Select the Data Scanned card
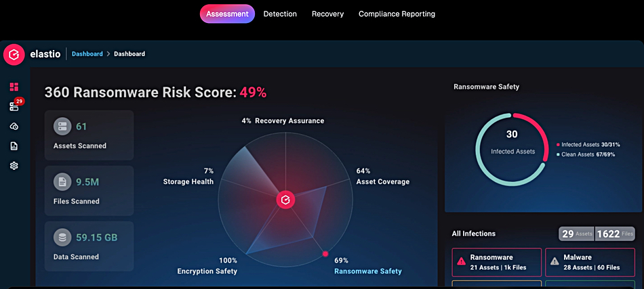The image size is (644, 289). (89, 246)
